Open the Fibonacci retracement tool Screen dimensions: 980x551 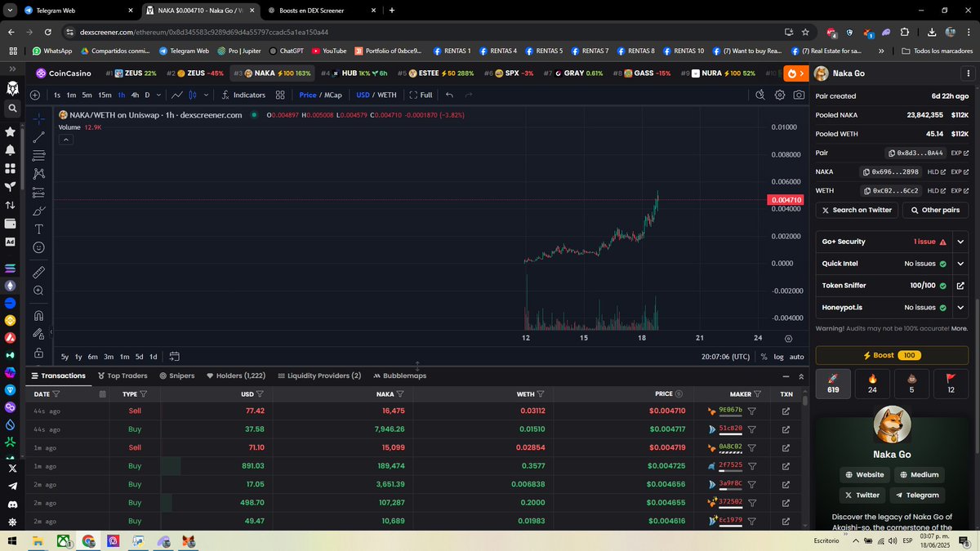point(38,155)
